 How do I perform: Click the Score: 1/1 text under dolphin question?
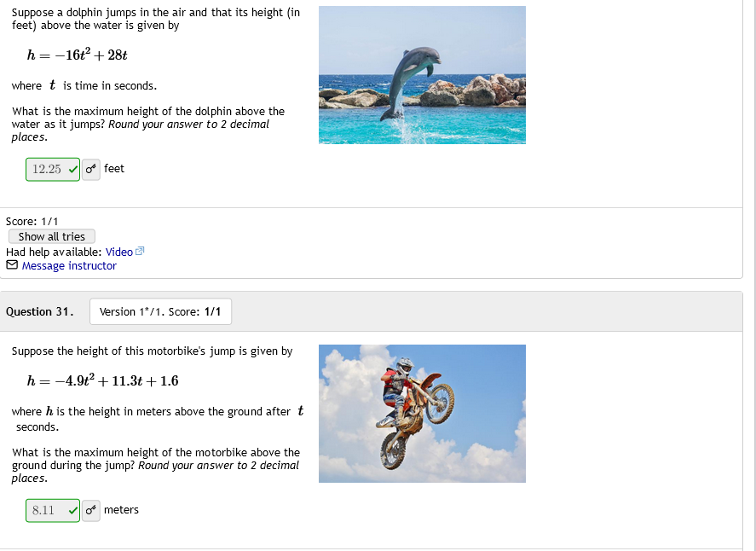point(32,222)
